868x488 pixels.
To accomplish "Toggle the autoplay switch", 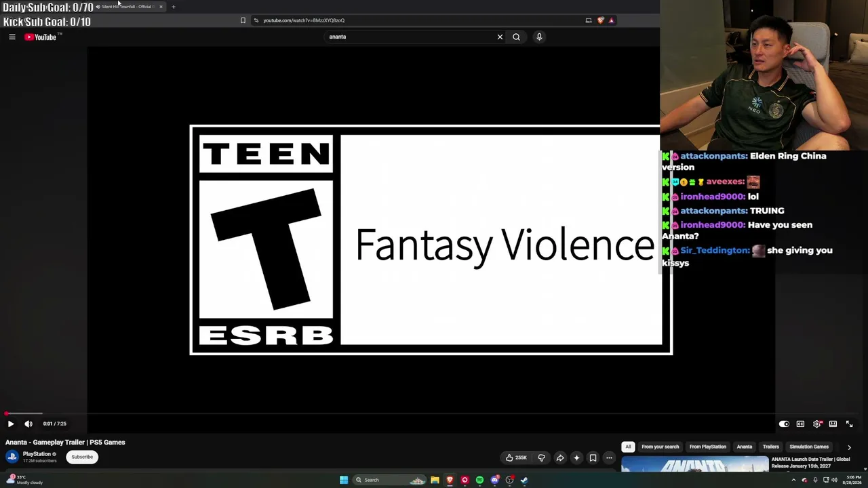I will (784, 424).
